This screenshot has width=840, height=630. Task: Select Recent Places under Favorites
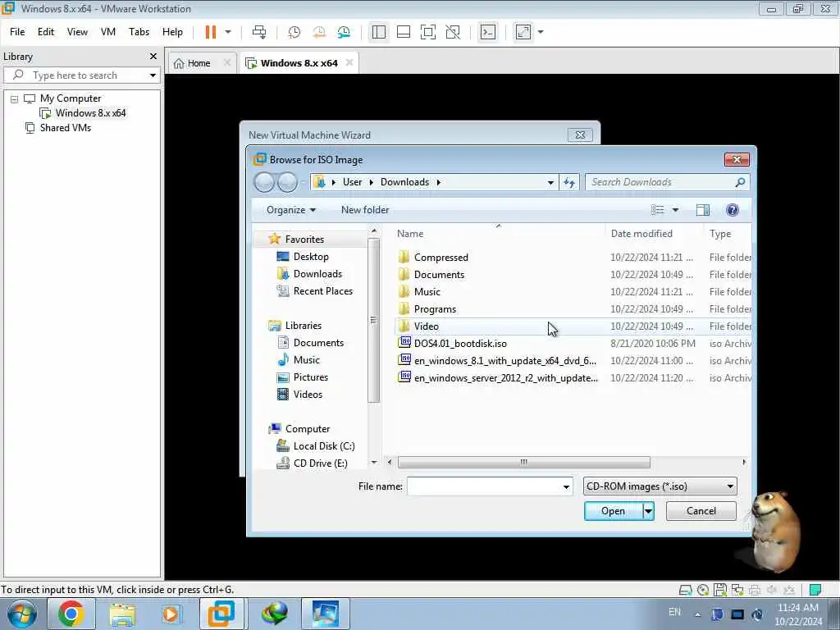[x=314, y=291]
